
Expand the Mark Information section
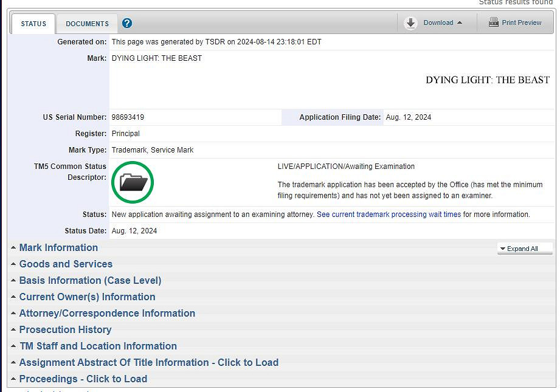tap(58, 248)
